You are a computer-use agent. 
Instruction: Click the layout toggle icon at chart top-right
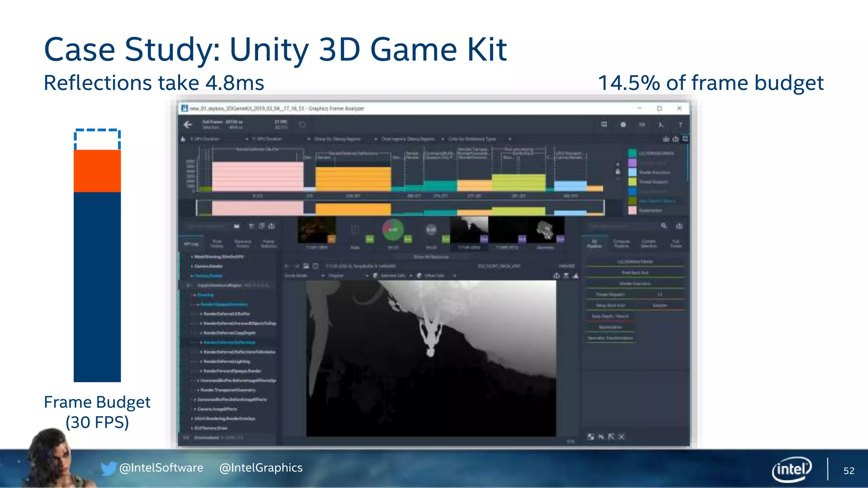(685, 139)
